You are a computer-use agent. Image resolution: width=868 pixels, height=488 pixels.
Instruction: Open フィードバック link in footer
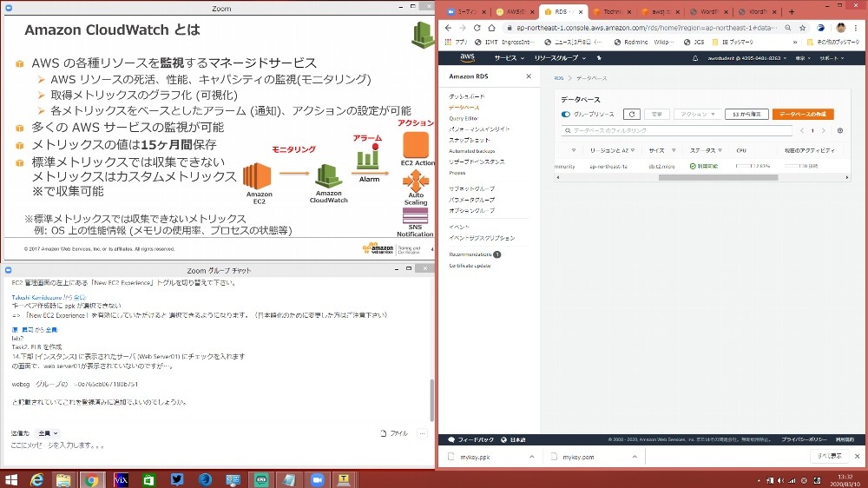click(471, 440)
